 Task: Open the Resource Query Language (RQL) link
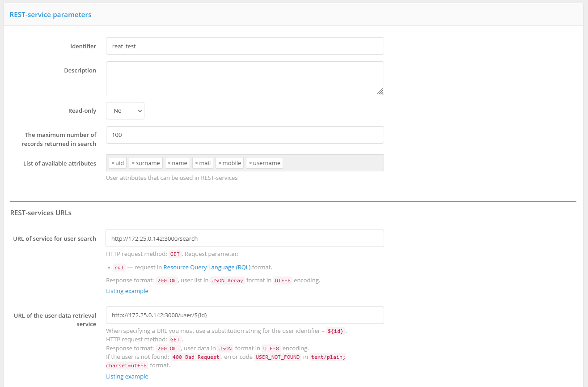tap(207, 268)
